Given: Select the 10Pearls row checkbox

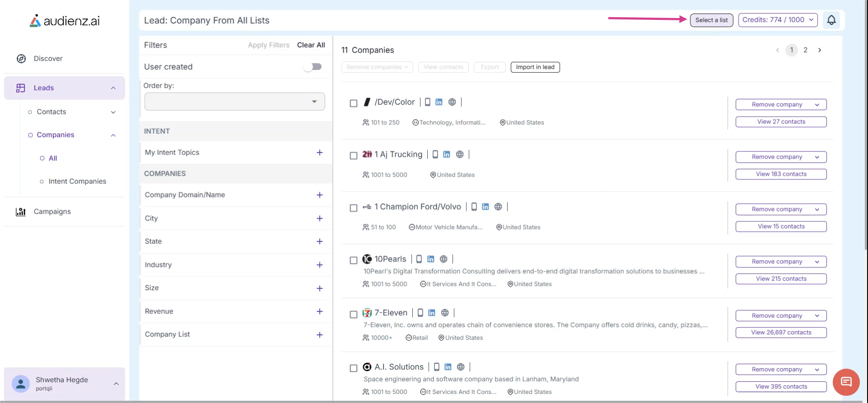Looking at the screenshot, I should pos(354,260).
